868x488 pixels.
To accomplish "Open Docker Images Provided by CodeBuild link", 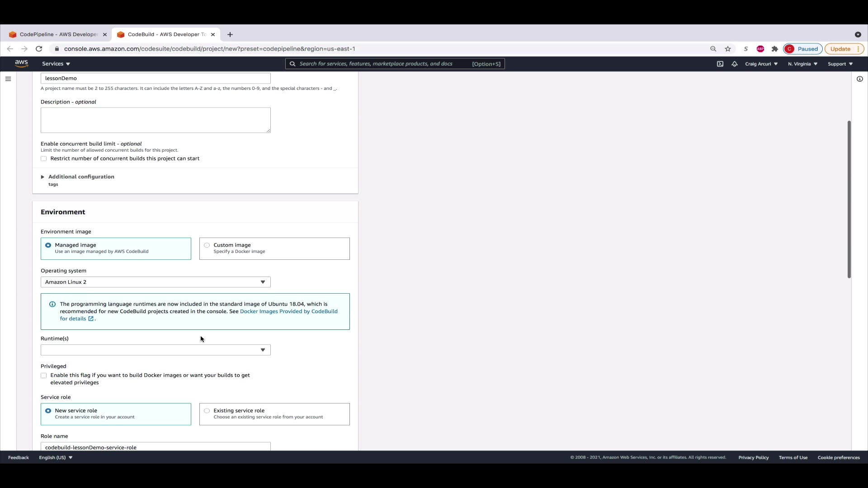I will tap(288, 311).
